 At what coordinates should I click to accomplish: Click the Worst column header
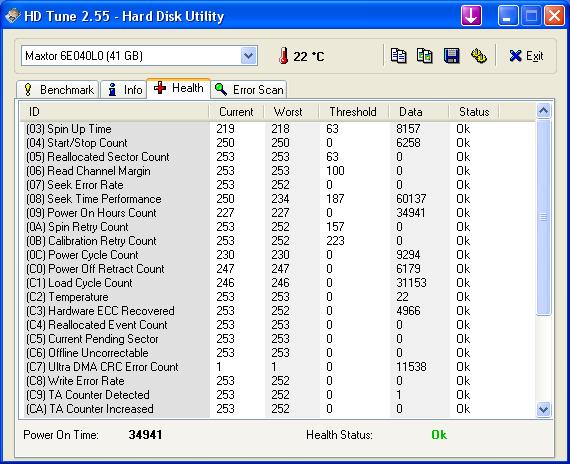(x=291, y=112)
